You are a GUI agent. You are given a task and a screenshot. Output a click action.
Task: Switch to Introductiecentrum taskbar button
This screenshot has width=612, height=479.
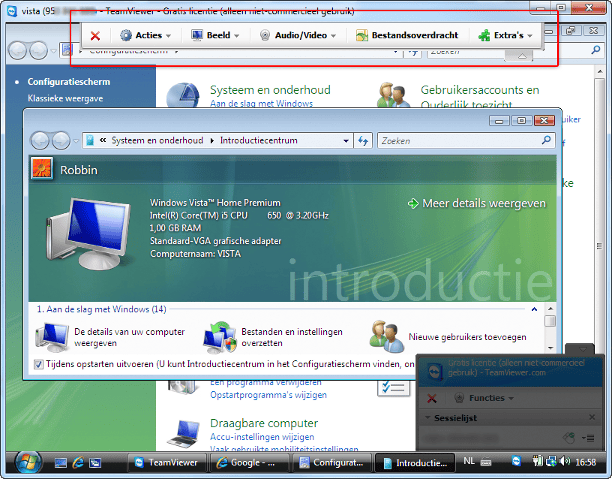415,463
